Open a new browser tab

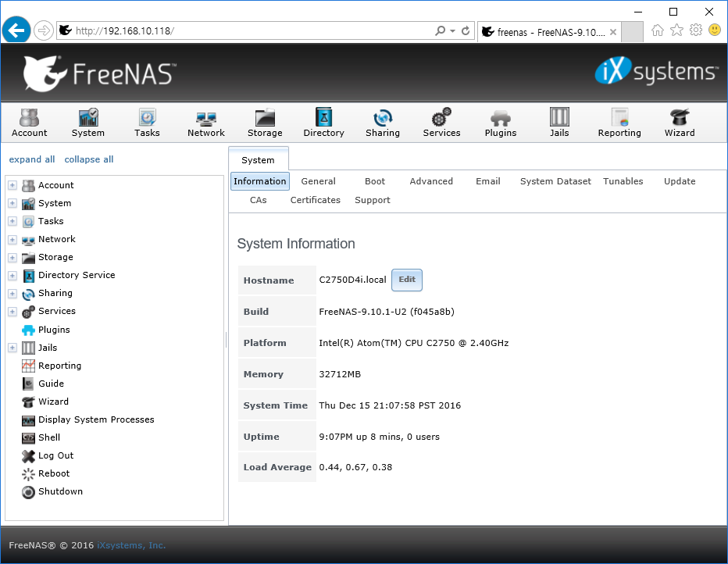tap(632, 31)
